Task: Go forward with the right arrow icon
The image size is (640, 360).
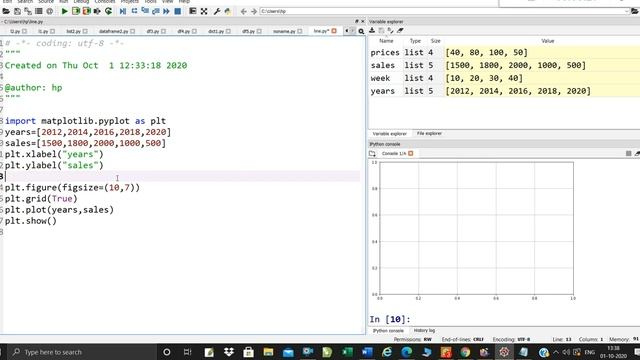Action: click(253, 11)
